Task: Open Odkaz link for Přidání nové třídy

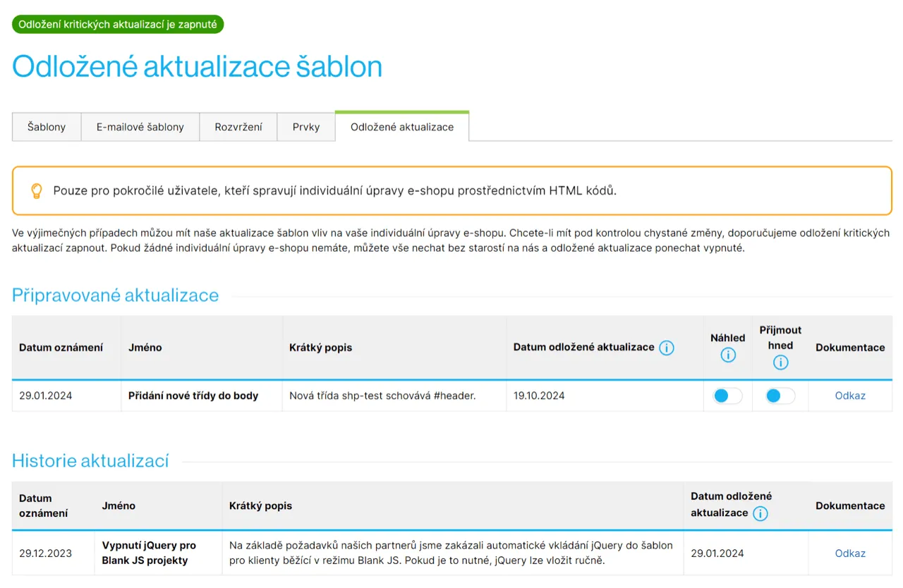Action: tap(850, 396)
